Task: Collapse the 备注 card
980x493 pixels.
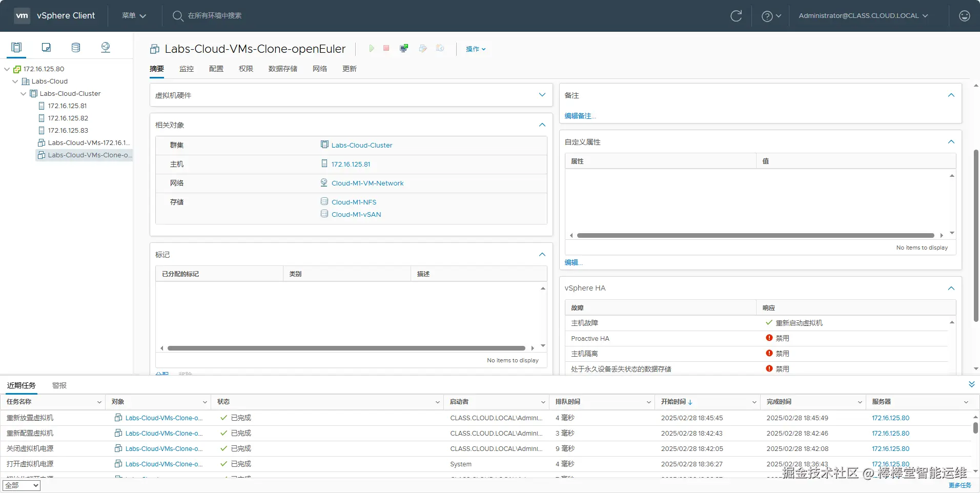Action: [951, 95]
